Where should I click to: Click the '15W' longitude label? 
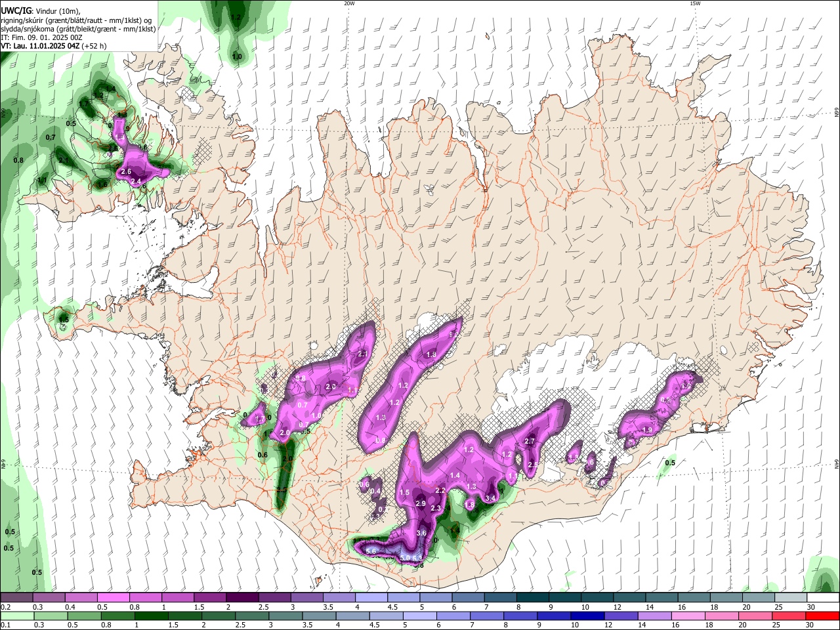point(695,3)
